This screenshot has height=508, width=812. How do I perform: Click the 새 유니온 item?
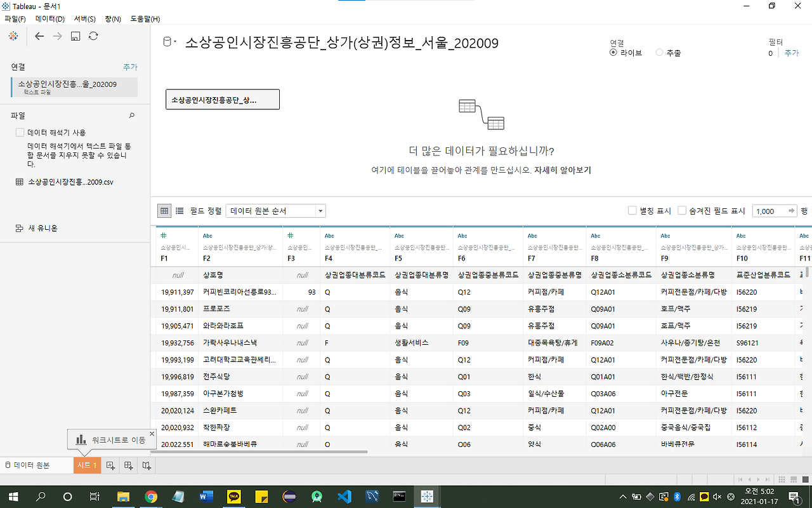(37, 228)
